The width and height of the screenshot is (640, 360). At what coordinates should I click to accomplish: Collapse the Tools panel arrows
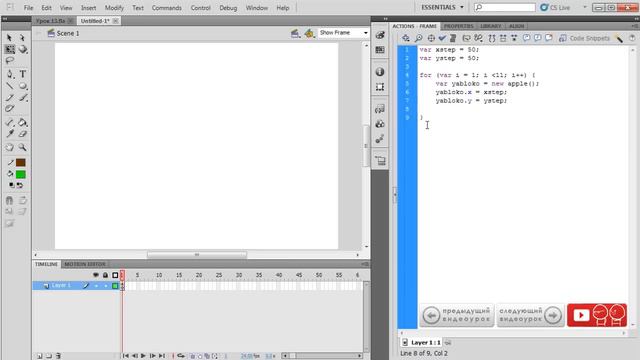(x=5, y=19)
